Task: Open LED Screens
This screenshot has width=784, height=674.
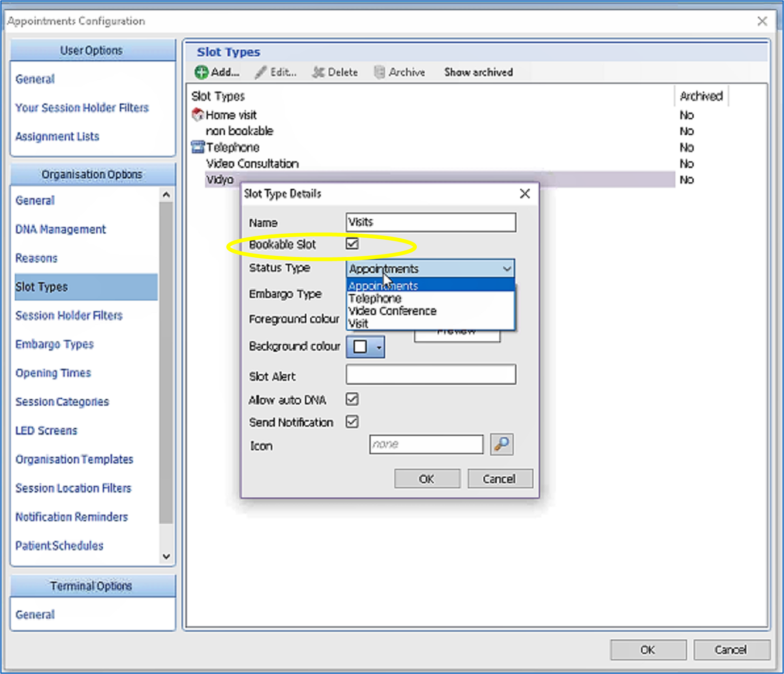Action: 46,431
